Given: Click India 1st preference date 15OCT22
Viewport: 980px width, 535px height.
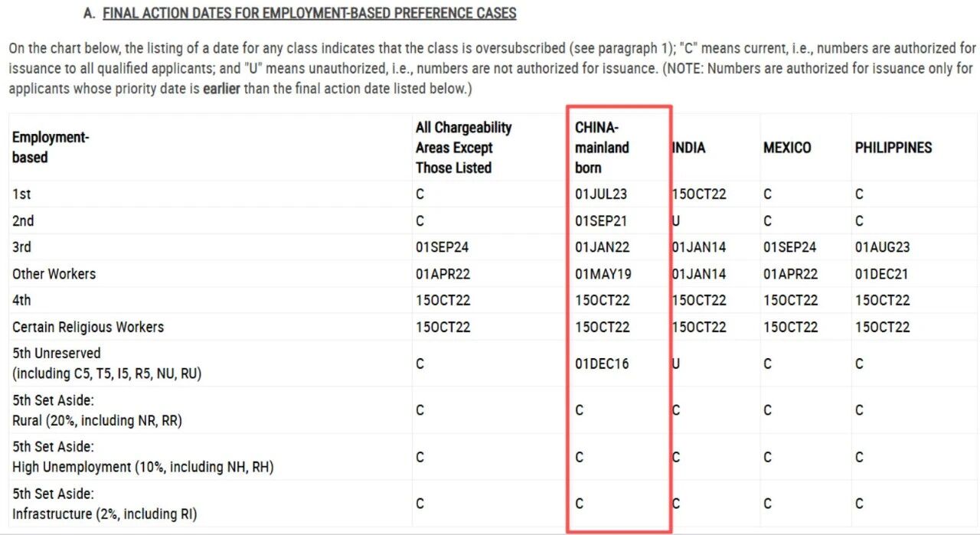Looking at the screenshot, I should [699, 194].
